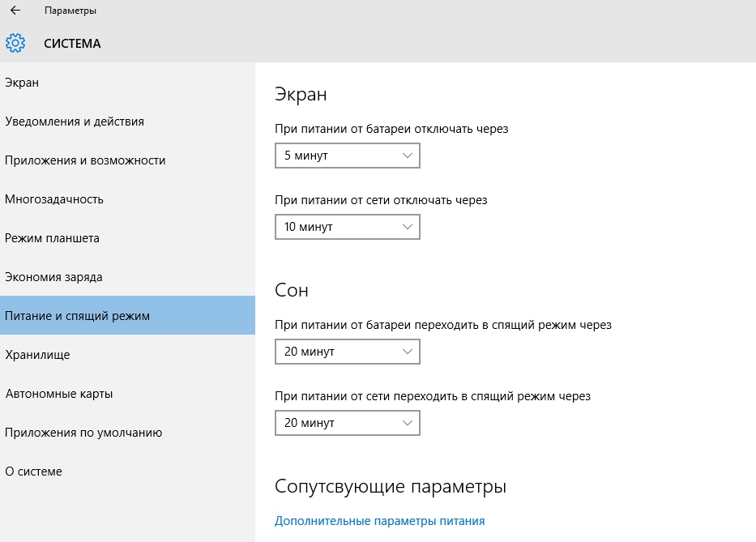Select О системе in the sidebar
756x542 pixels.
(33, 472)
